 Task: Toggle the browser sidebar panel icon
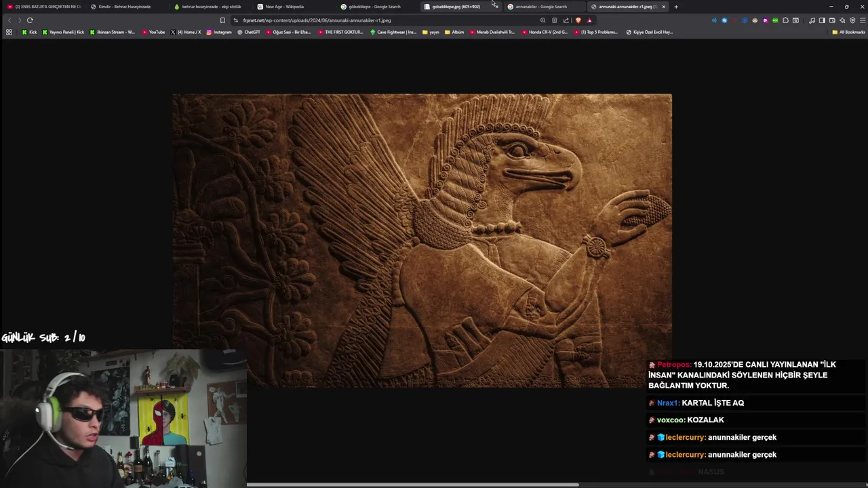coord(822,20)
